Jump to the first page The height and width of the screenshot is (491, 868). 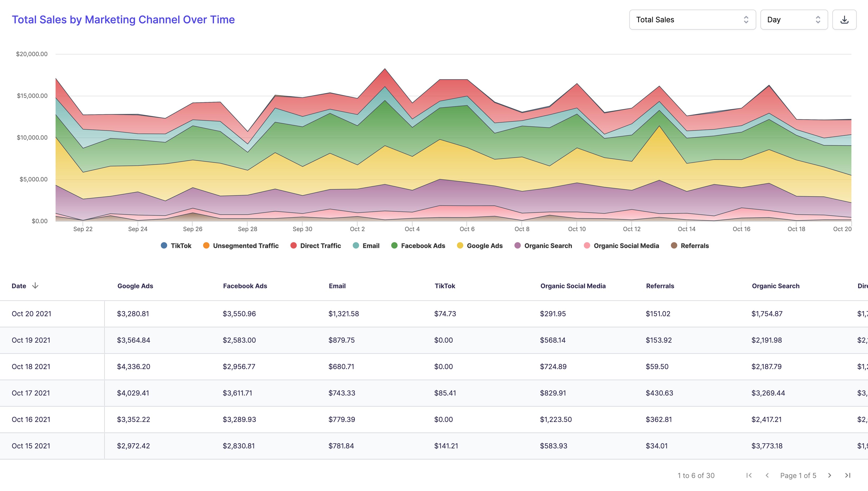[749, 475]
